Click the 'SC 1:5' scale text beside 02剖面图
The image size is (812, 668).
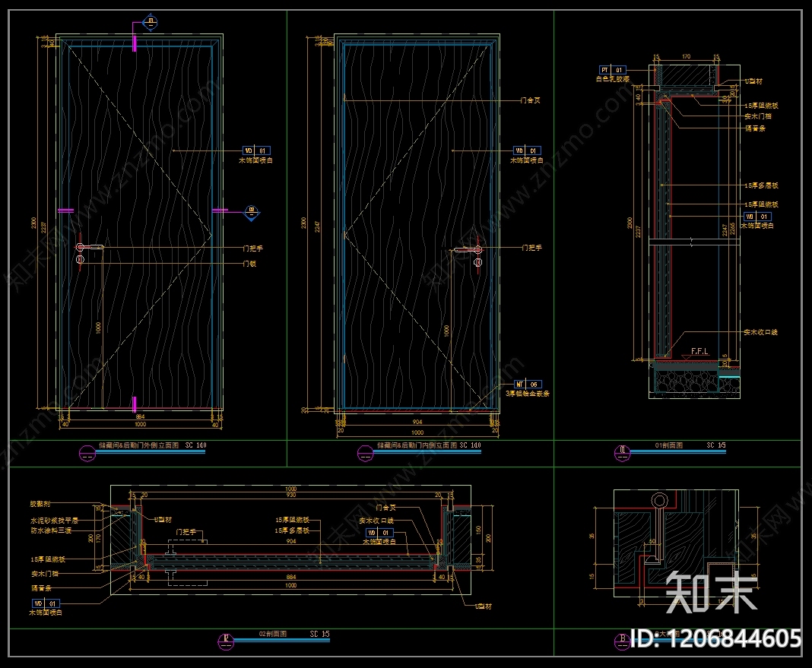[x=319, y=634]
